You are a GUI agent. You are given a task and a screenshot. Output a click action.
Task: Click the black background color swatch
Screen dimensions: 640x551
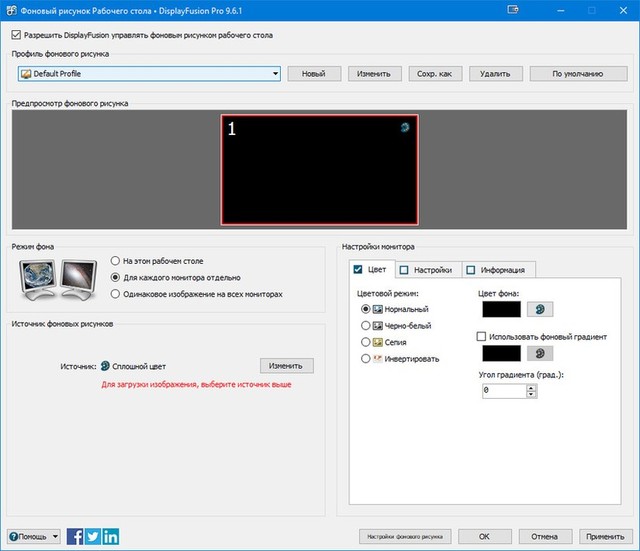pos(501,311)
